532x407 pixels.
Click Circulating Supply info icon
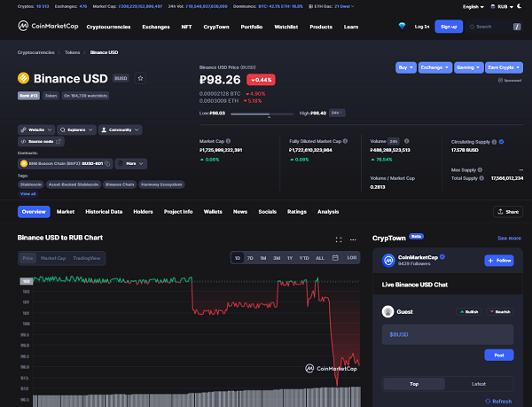(494, 142)
